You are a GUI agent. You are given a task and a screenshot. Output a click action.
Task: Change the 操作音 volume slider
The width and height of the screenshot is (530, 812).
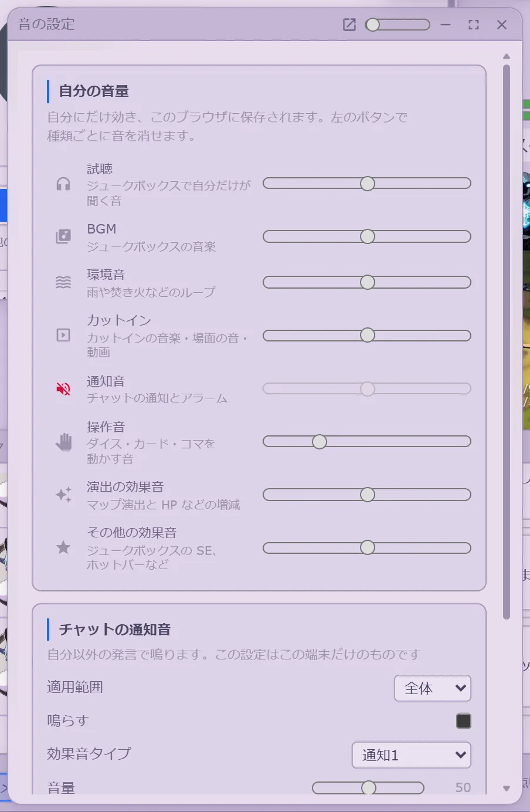367,442
